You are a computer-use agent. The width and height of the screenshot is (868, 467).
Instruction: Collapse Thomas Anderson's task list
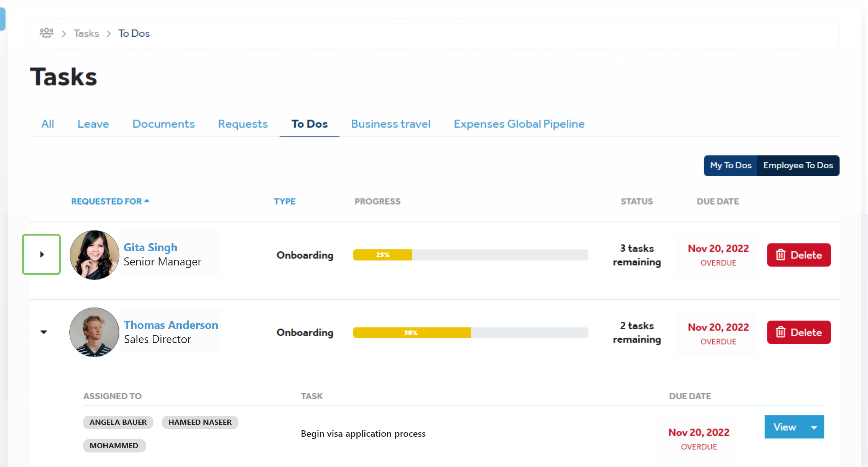coord(44,332)
